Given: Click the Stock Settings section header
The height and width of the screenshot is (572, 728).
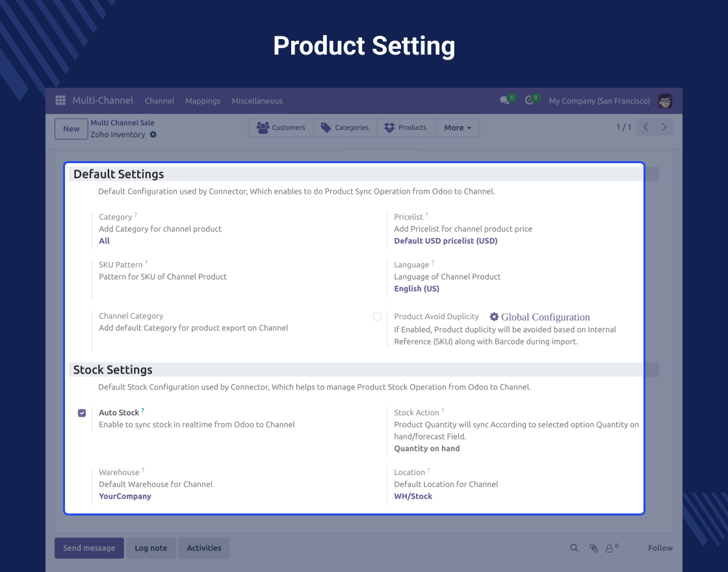Looking at the screenshot, I should [113, 370].
